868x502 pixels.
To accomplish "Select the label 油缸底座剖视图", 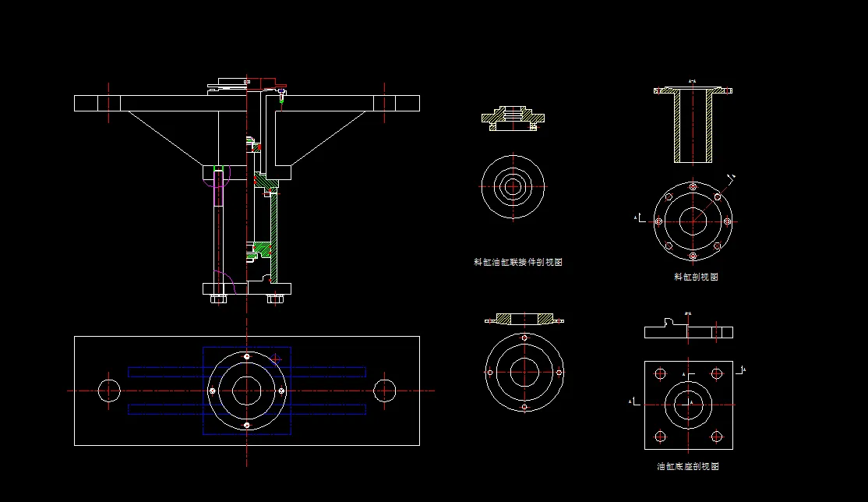I will pos(688,467).
